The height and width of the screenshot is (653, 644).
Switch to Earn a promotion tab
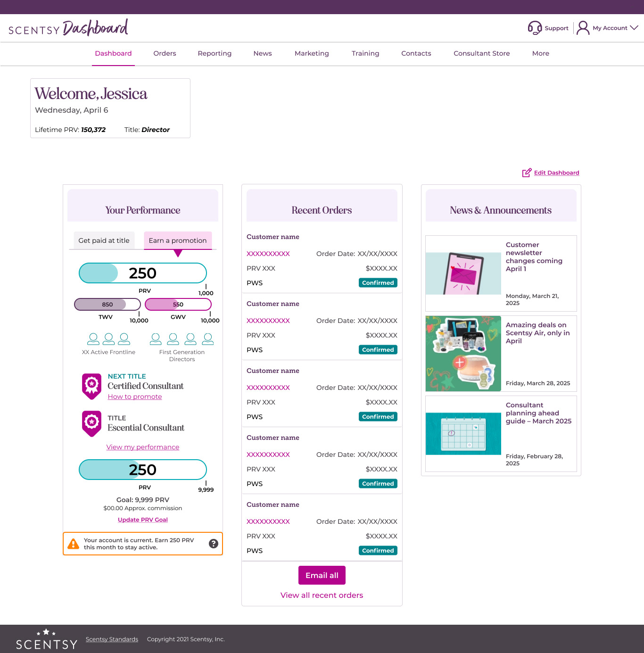click(178, 240)
